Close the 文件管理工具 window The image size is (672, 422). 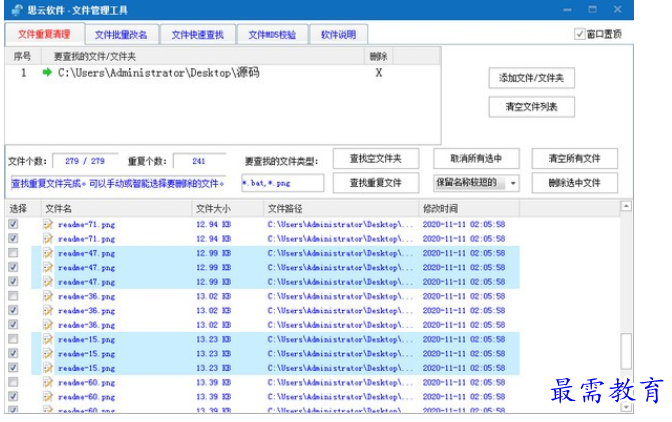618,9
